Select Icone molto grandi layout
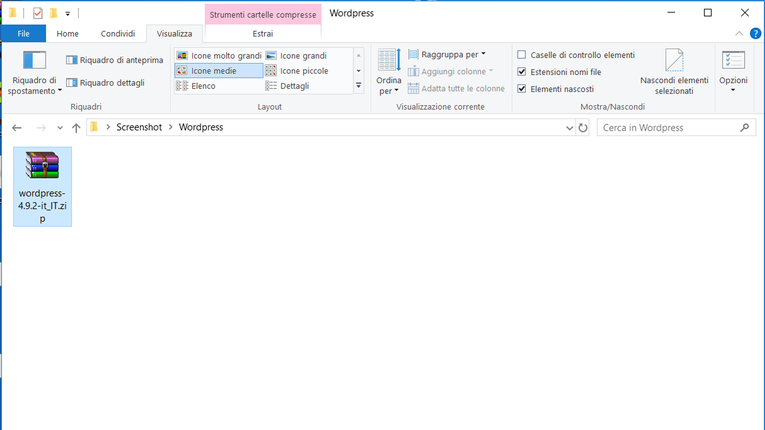The width and height of the screenshot is (765, 430). tap(219, 56)
